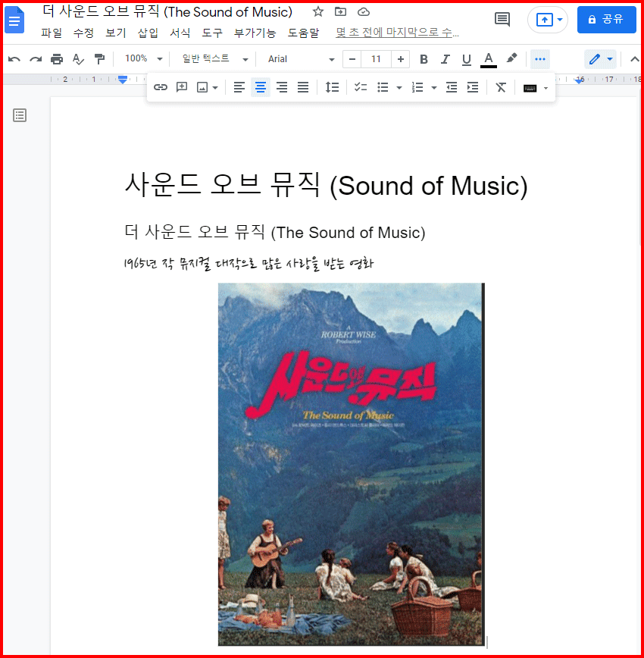Screen dimensions: 644x658
Task: Open the 100% zoom dropdown
Action: (x=142, y=59)
